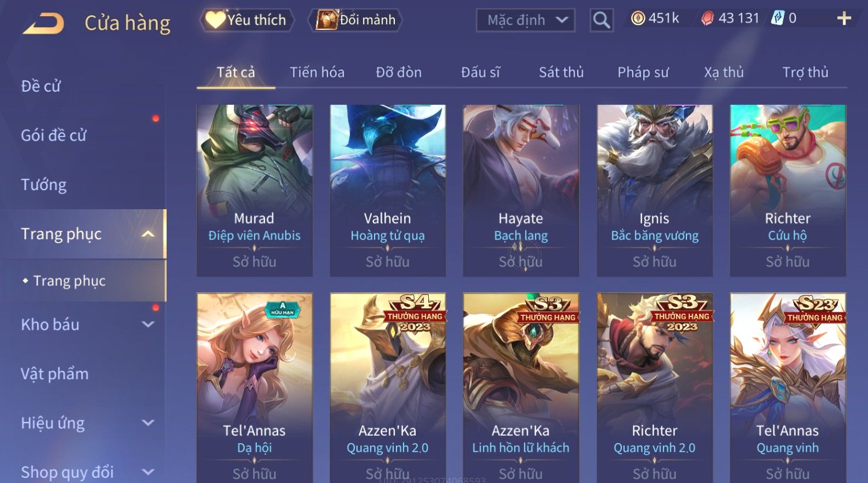868x483 pixels.
Task: Tap the red ruby currency icon
Action: pos(707,19)
